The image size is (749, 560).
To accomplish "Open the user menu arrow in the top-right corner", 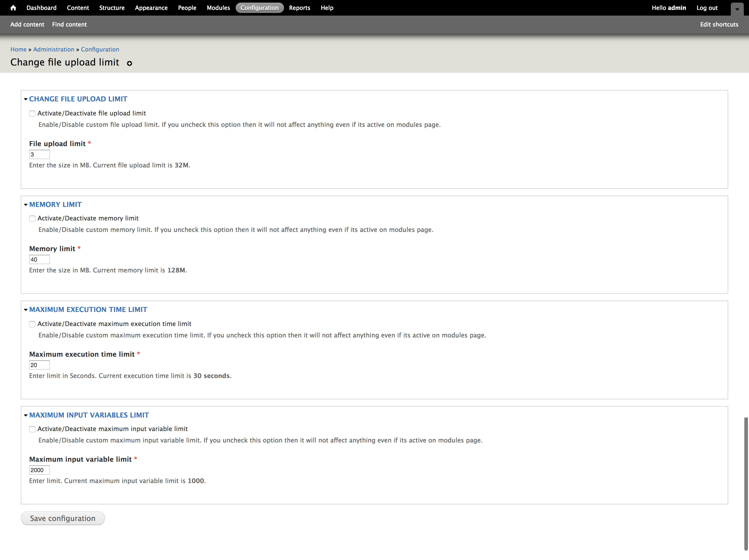I will pos(737,9).
